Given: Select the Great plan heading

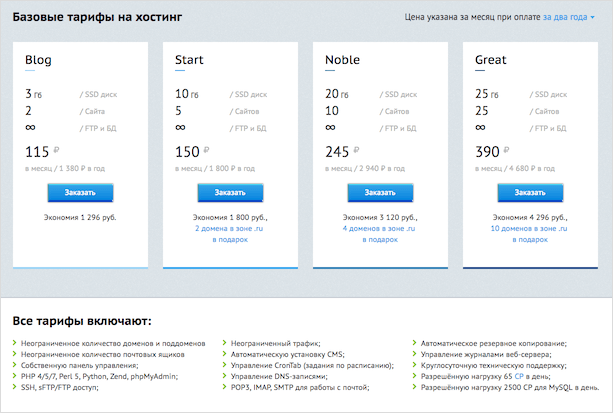Looking at the screenshot, I should [492, 59].
